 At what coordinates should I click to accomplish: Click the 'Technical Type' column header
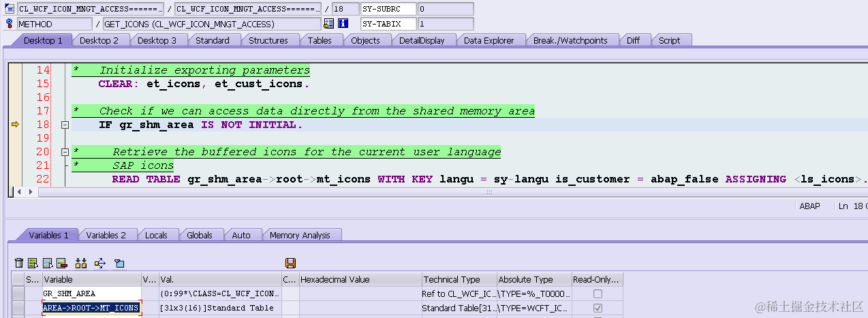coord(459,279)
